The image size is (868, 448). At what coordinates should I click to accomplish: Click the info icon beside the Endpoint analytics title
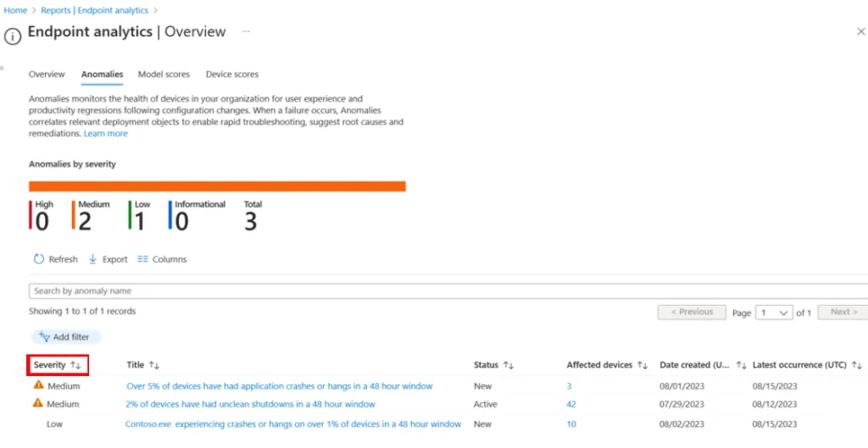pos(13,36)
